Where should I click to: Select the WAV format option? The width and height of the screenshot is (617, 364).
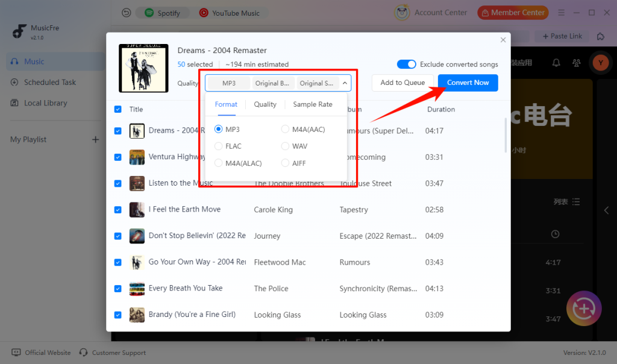pos(294,146)
